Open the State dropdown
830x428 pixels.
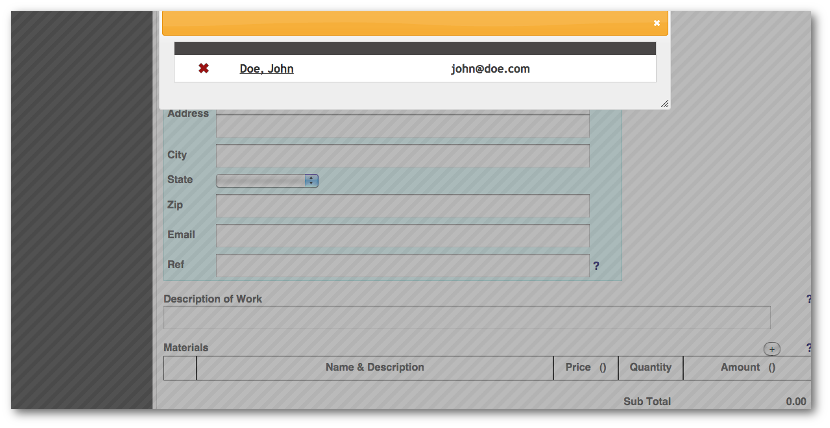point(267,181)
